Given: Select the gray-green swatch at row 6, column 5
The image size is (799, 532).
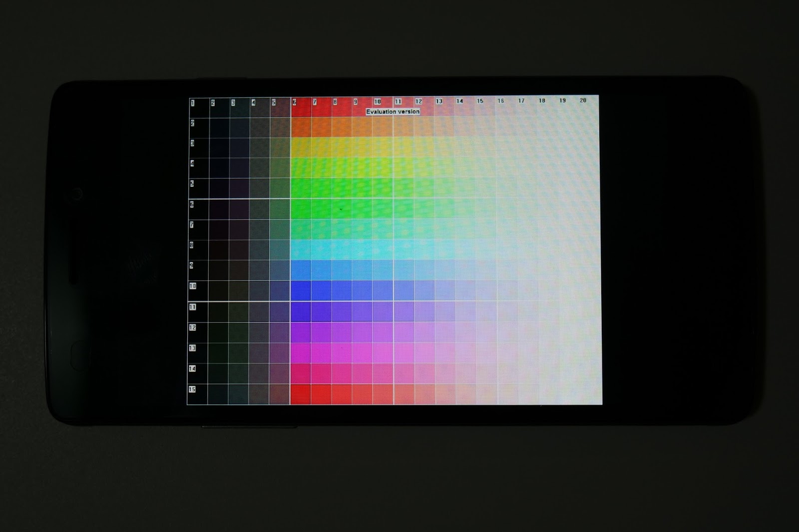Looking at the screenshot, I should pos(280,209).
